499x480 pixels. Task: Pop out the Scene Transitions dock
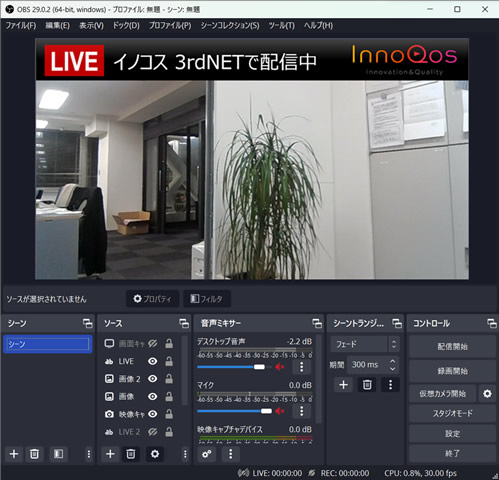pyautogui.click(x=397, y=323)
